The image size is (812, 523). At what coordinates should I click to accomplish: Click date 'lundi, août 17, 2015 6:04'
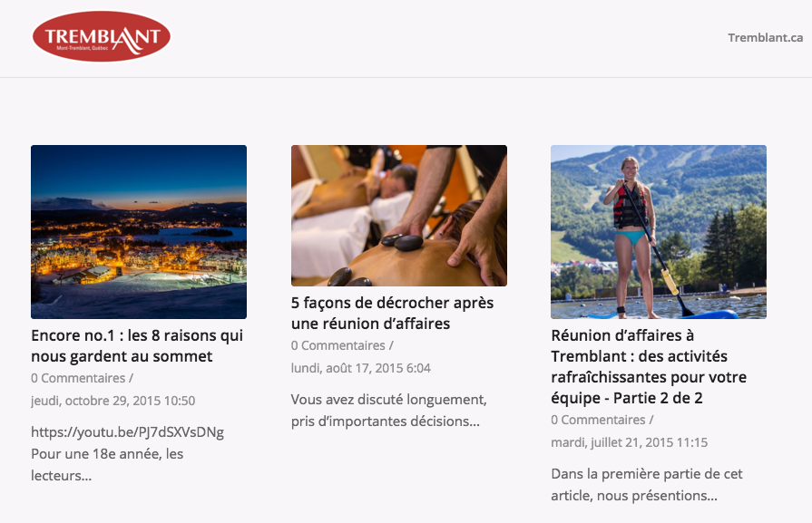point(361,368)
